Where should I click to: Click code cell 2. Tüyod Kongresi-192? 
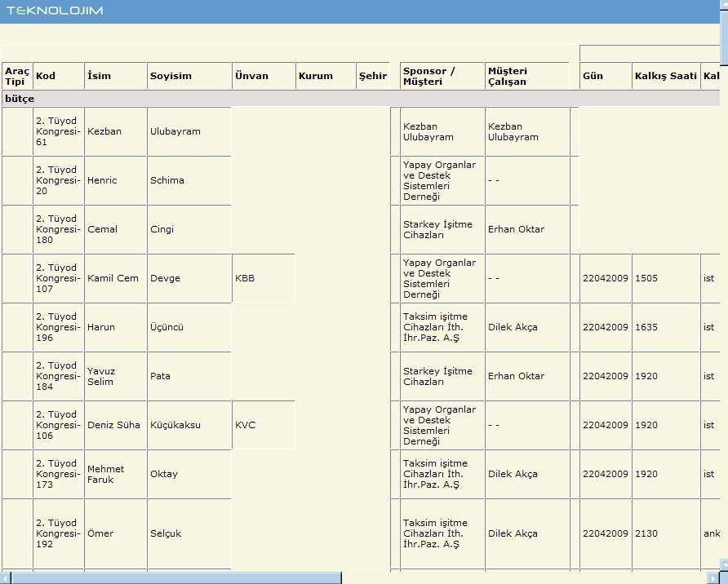tap(59, 533)
